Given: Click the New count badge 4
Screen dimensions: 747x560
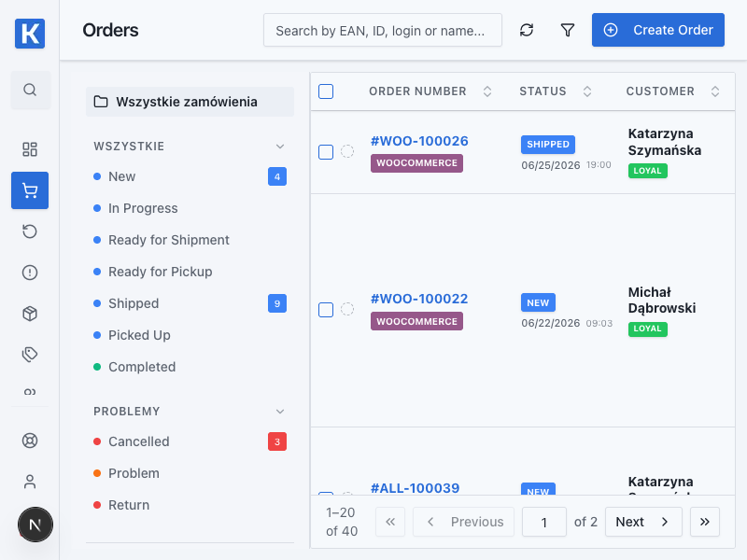Looking at the screenshot, I should point(277,176).
